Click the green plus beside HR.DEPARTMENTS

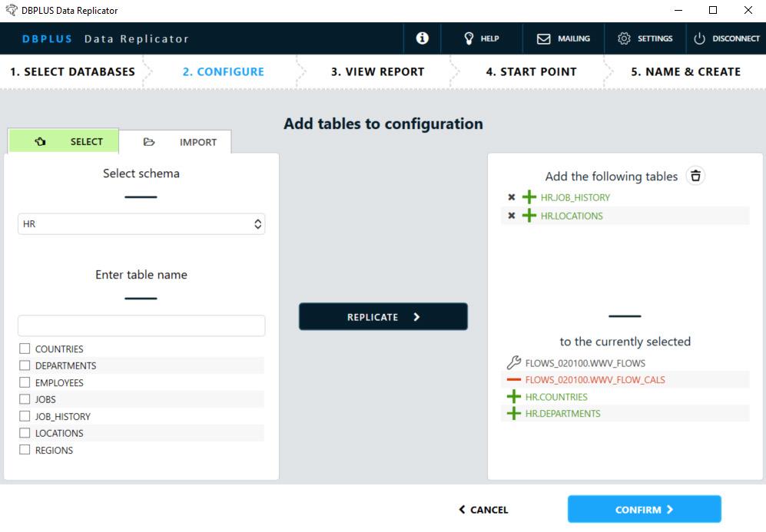513,414
